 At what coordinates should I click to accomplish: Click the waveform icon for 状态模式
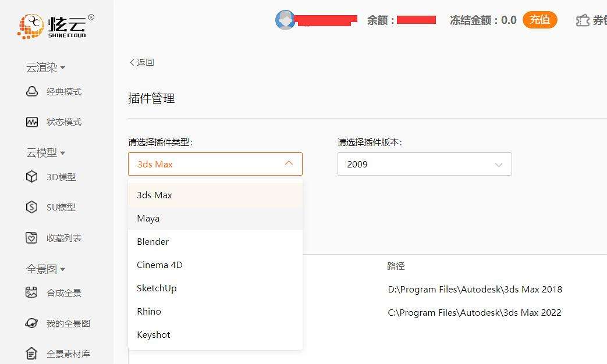tap(32, 122)
